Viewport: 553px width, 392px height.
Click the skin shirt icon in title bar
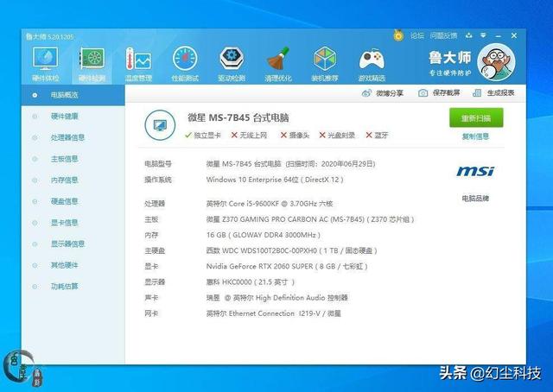click(468, 35)
